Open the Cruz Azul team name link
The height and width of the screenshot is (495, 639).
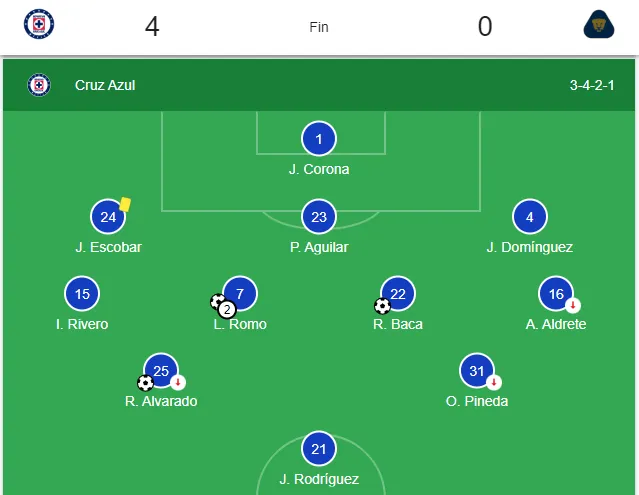pos(105,85)
